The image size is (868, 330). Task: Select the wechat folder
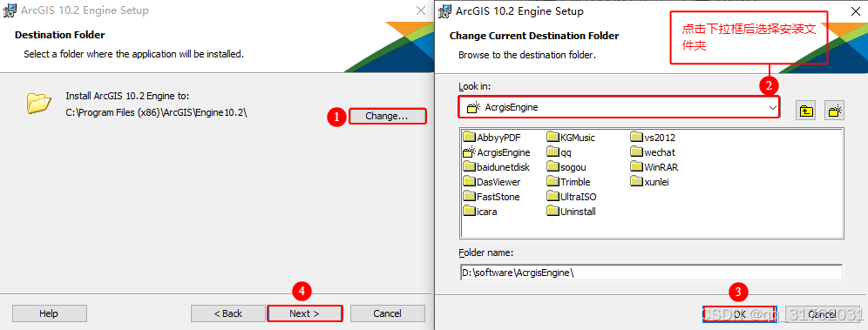pyautogui.click(x=654, y=152)
